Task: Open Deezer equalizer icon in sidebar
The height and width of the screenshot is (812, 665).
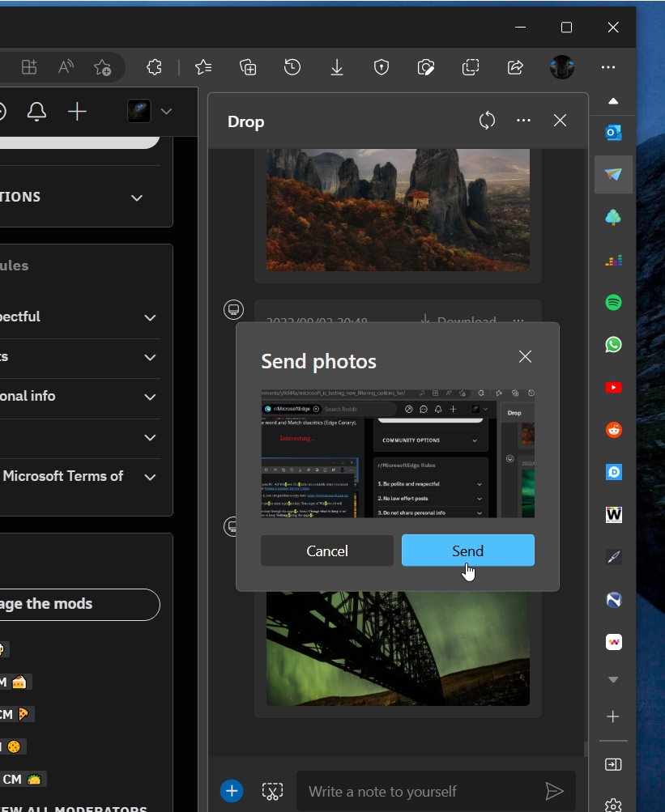Action: click(614, 260)
